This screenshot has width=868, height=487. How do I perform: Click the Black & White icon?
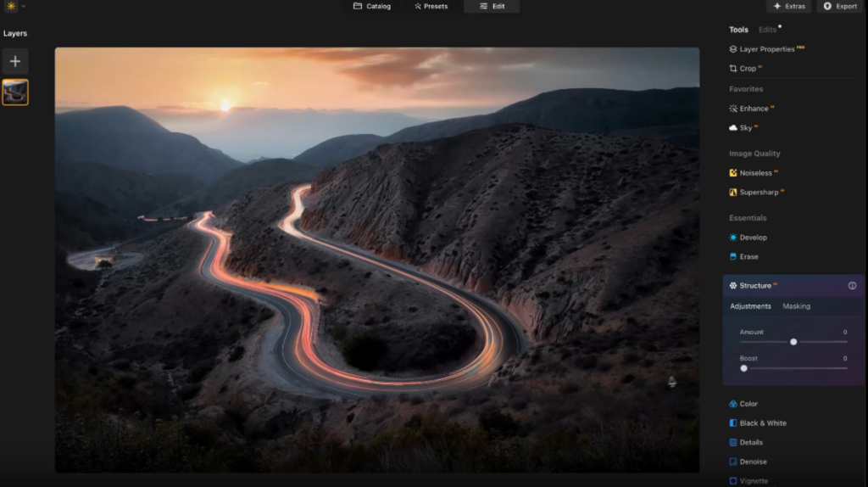[x=733, y=423]
